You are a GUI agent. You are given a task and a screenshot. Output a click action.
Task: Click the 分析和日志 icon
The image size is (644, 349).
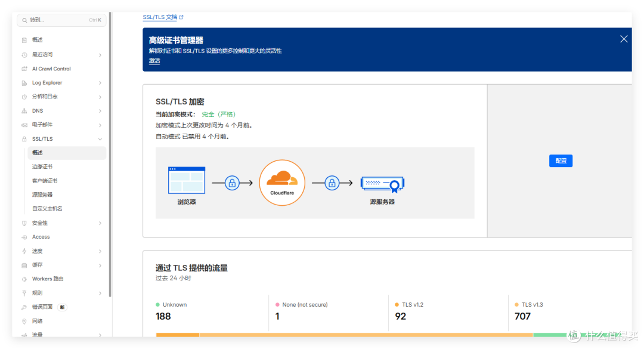point(24,97)
